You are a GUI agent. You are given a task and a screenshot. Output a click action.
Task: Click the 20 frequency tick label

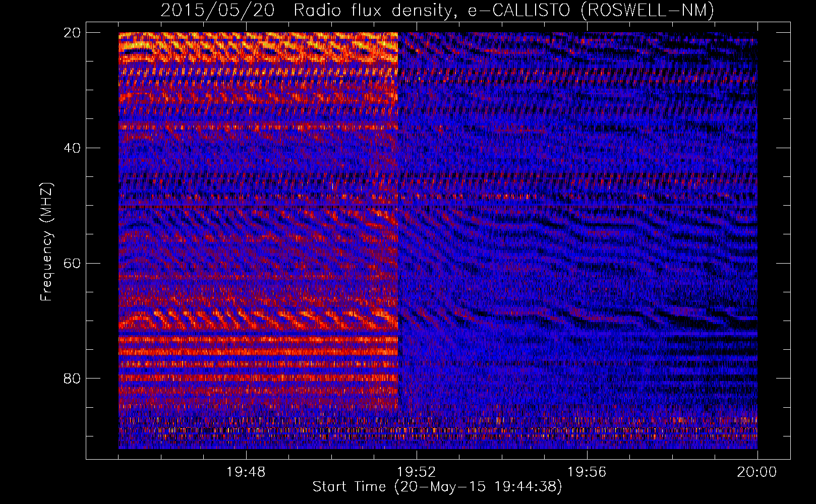coord(72,33)
